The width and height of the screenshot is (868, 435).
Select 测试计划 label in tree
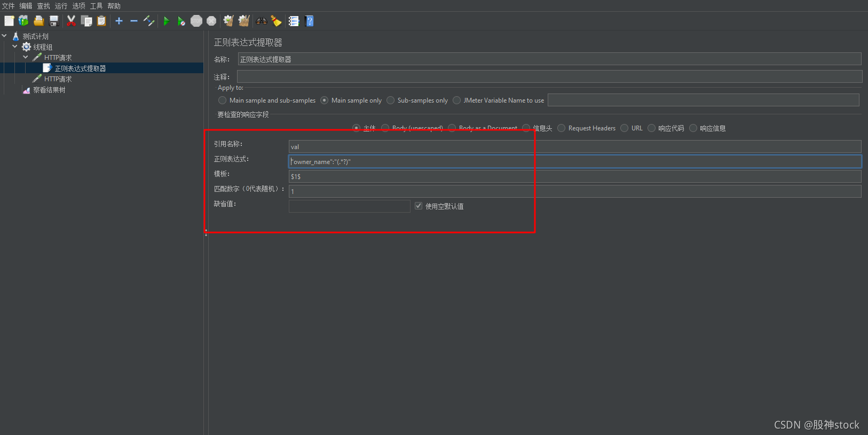(35, 36)
